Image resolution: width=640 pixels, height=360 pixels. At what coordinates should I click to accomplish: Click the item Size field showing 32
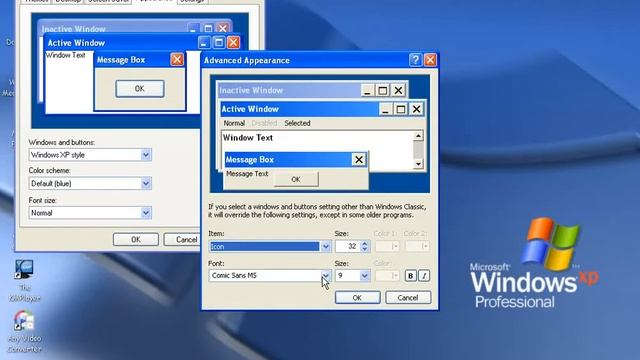coord(348,247)
